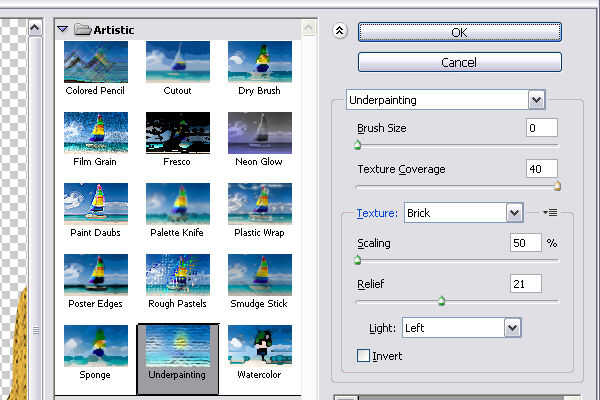Apply the Dry Brush filter thumbnail
600x400 pixels.
(x=260, y=62)
